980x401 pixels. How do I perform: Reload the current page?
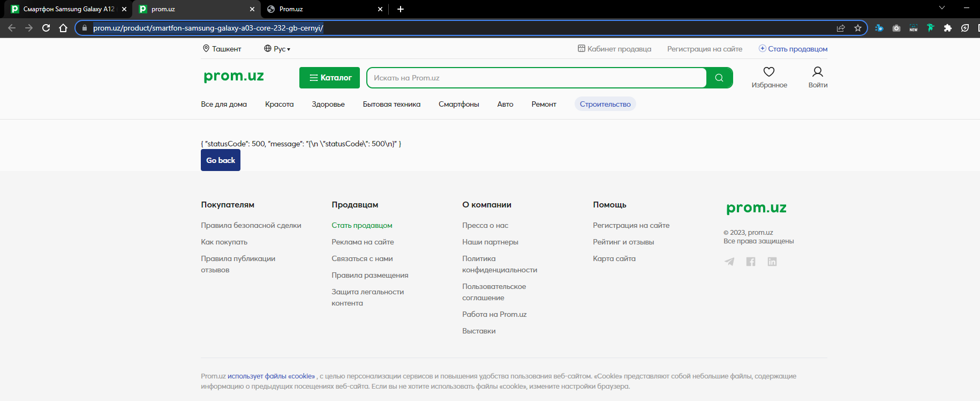[x=46, y=28]
